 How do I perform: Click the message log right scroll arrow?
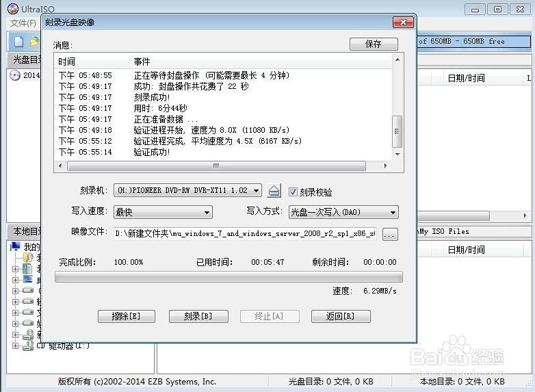click(x=385, y=166)
